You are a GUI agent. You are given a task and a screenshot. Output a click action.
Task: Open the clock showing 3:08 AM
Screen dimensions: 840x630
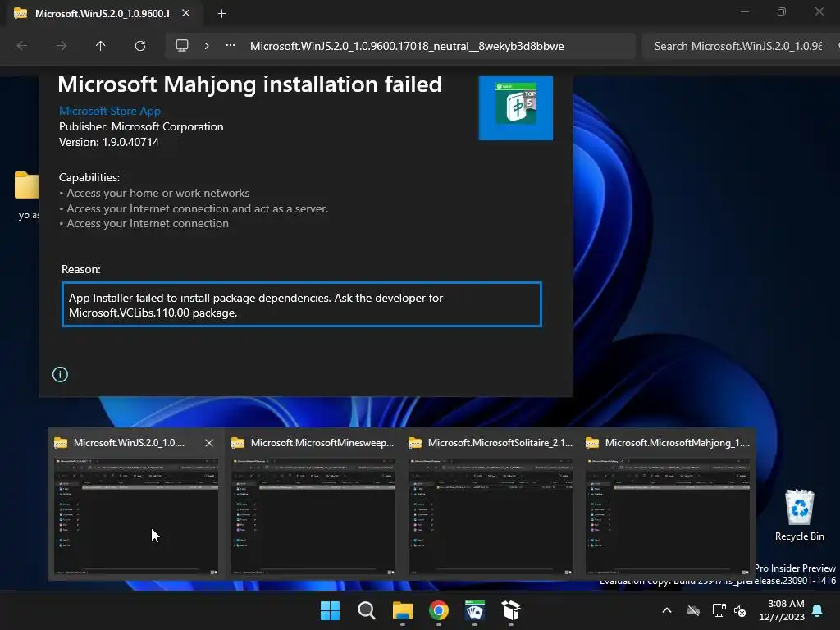782,610
